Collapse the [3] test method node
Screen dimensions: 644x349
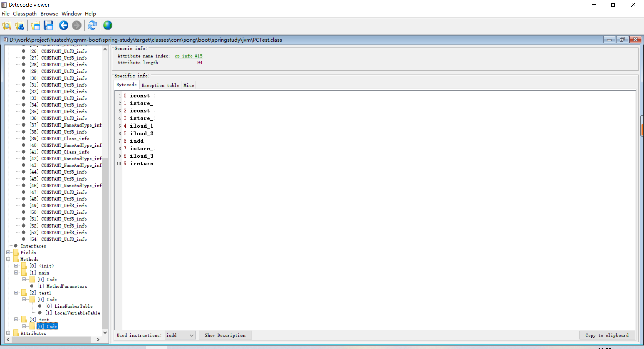[16, 319]
